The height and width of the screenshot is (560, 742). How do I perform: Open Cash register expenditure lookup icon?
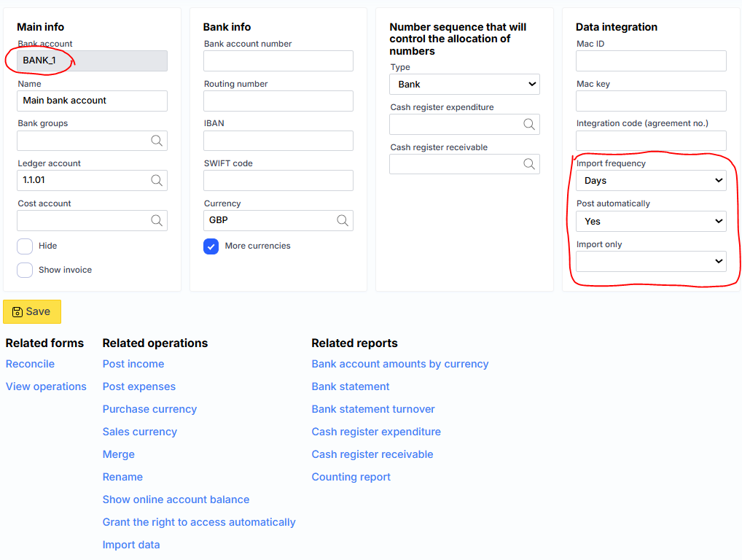tap(529, 125)
